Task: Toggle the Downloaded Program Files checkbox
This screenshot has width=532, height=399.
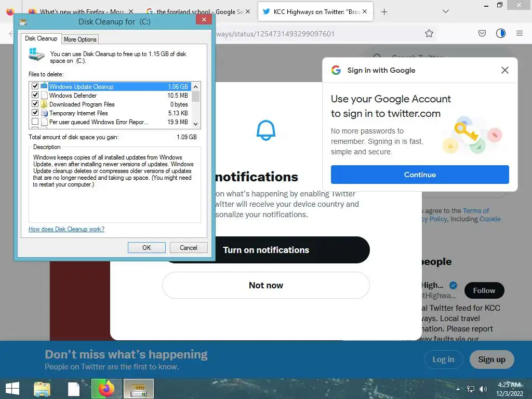Action: click(35, 104)
